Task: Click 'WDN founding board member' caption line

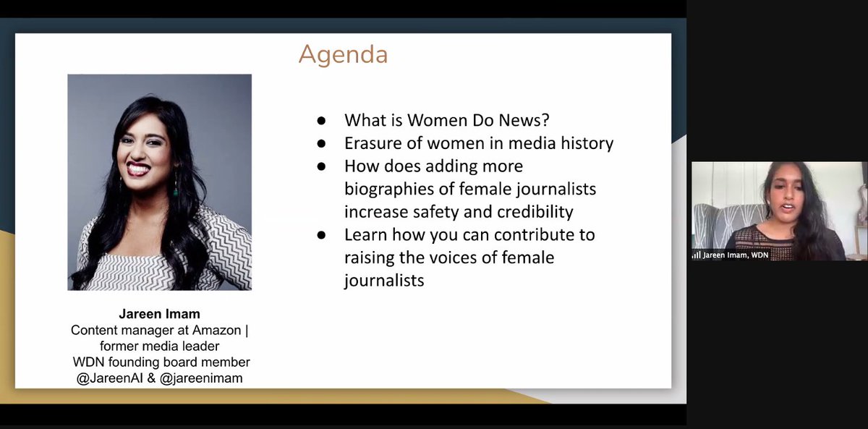Action: click(162, 362)
